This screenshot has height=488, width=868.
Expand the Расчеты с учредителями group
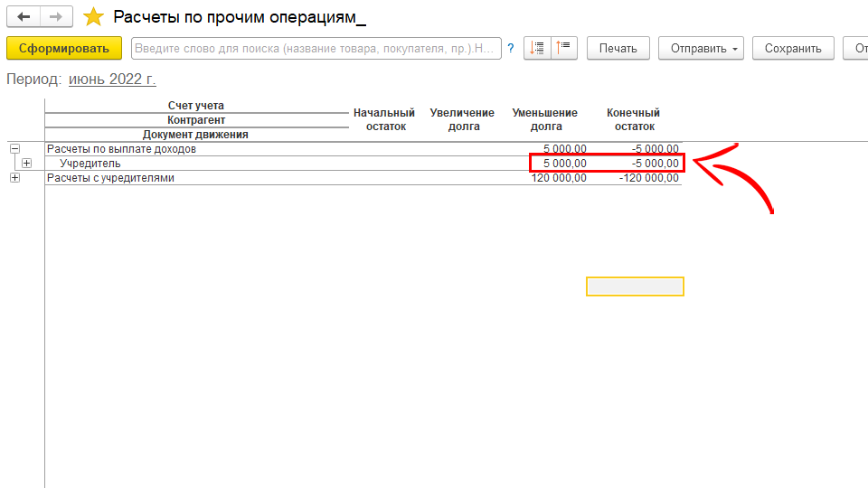pos(14,178)
